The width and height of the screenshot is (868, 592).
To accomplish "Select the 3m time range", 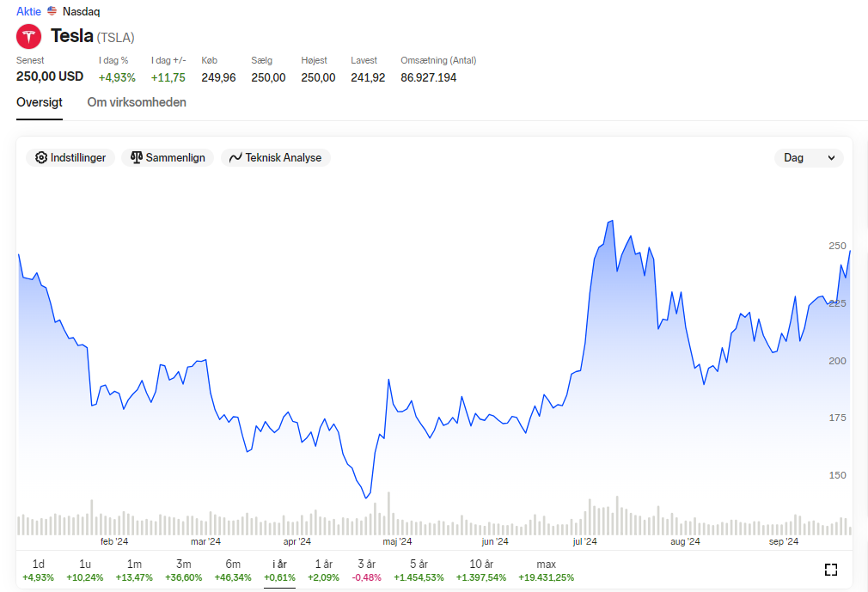I will [x=184, y=571].
